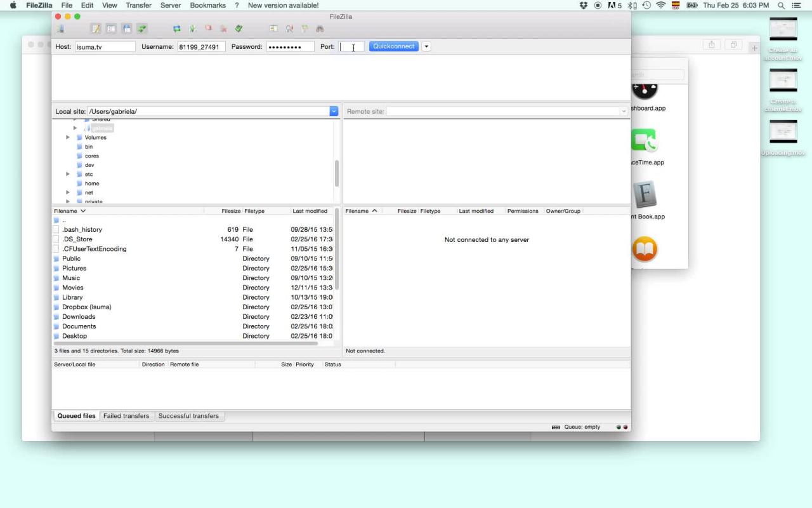This screenshot has width=812, height=508.
Task: Click the Bluetooth status icon
Action: pyautogui.click(x=632, y=5)
